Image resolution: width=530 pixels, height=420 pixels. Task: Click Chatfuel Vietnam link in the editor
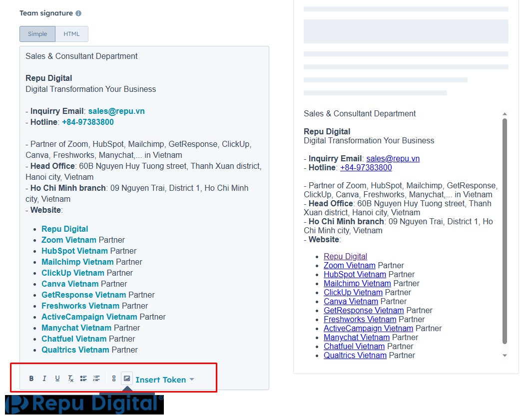click(x=74, y=339)
